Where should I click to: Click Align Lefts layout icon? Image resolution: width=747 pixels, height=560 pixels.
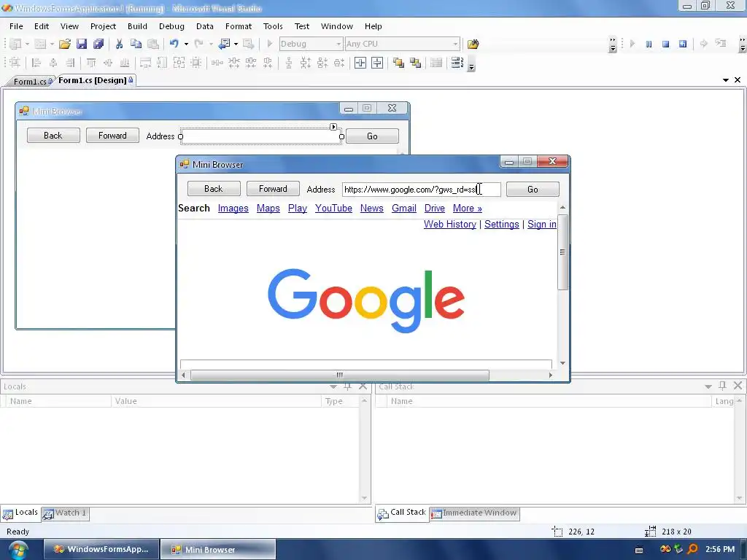point(36,63)
